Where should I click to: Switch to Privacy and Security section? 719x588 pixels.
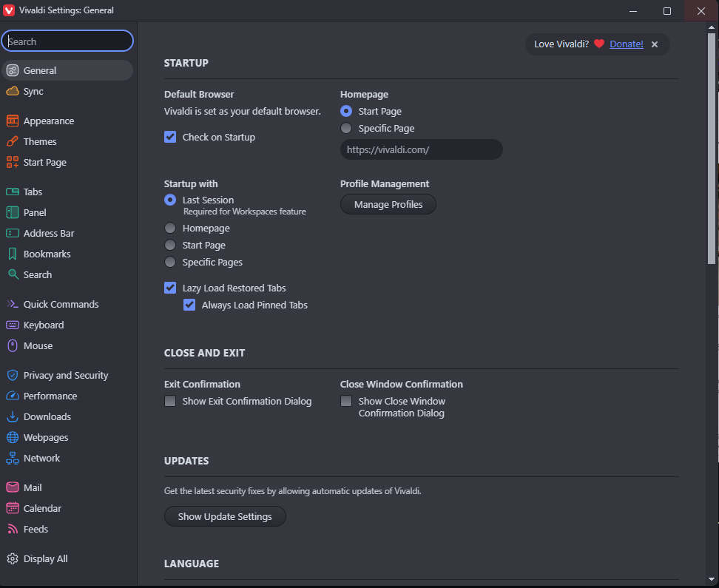tap(66, 375)
